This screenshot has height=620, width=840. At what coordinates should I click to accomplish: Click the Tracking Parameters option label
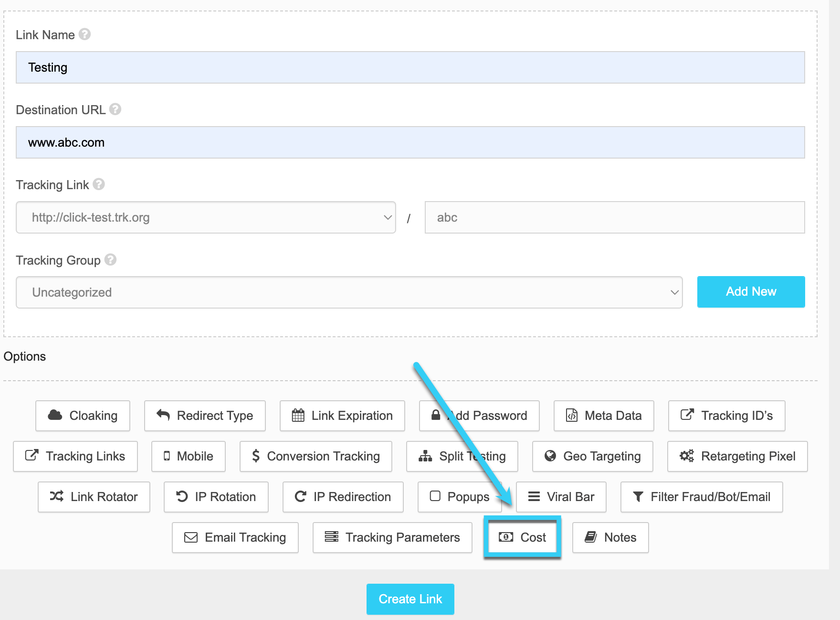pos(403,537)
